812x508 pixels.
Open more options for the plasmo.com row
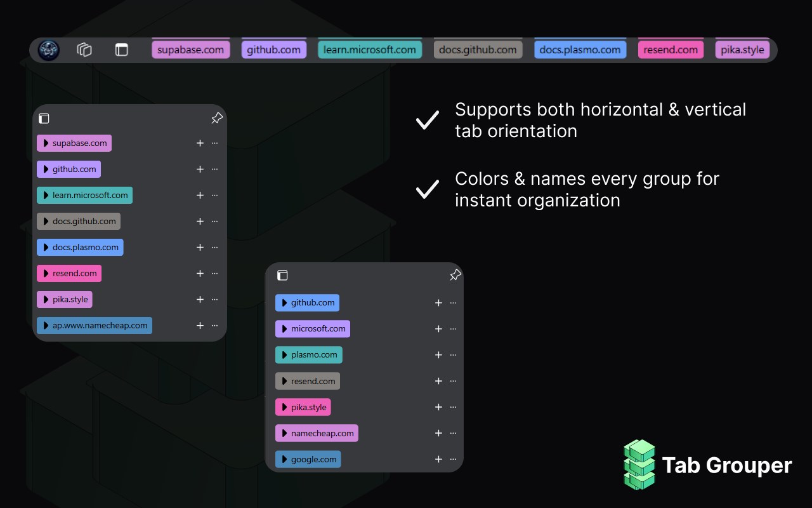click(x=453, y=355)
